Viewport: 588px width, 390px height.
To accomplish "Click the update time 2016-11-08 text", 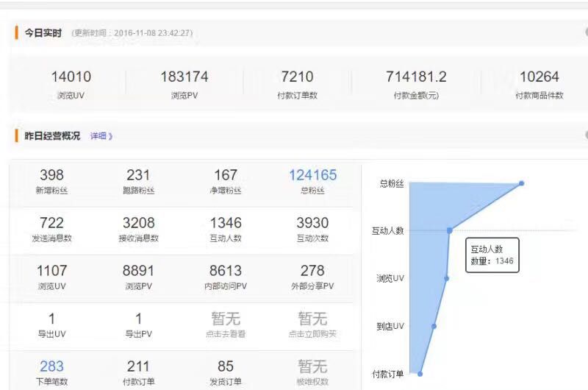I will pyautogui.click(x=132, y=33).
